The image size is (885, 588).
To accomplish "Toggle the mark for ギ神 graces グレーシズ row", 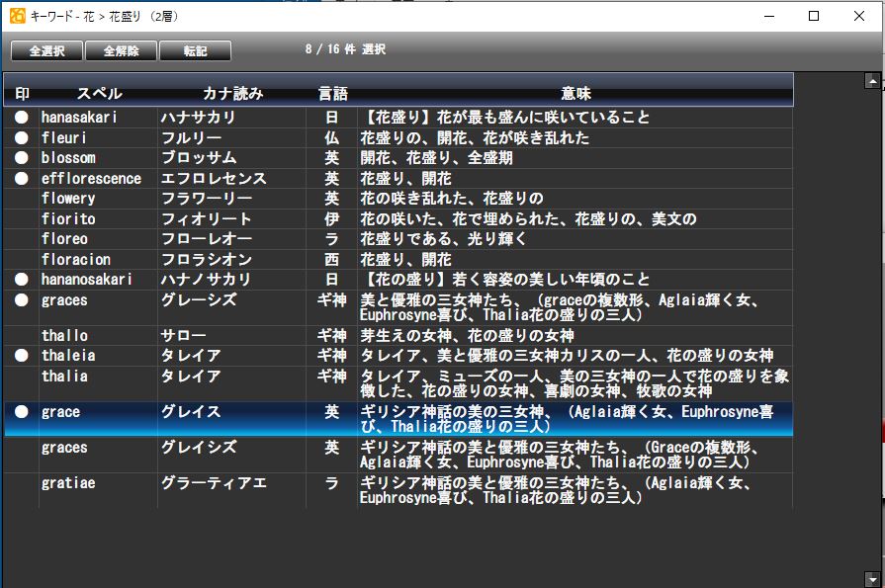I will 22,300.
